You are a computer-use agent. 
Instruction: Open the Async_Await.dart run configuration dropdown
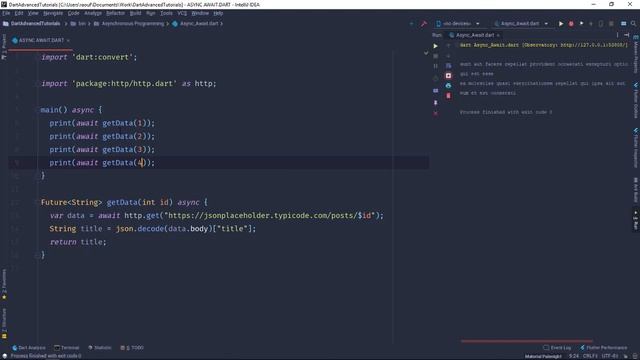click(521, 24)
